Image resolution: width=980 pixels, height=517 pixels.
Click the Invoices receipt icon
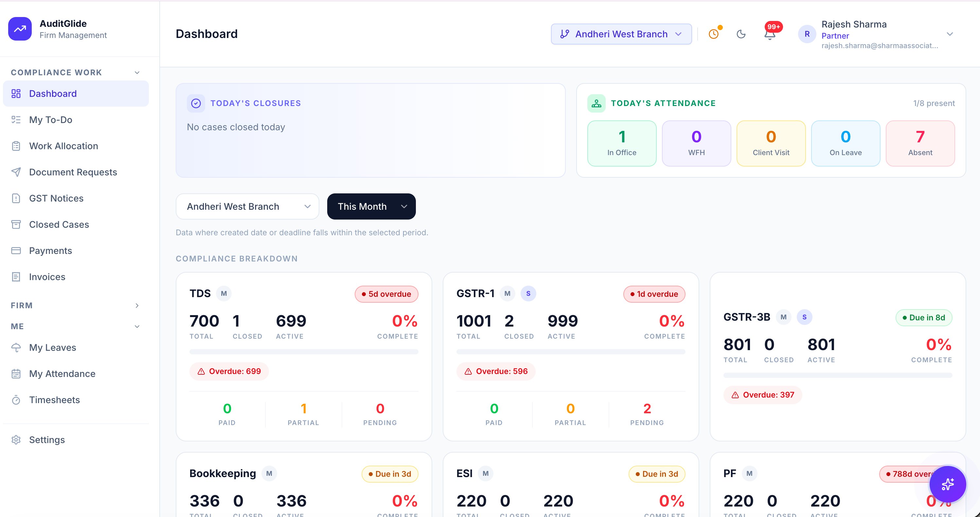click(x=16, y=277)
